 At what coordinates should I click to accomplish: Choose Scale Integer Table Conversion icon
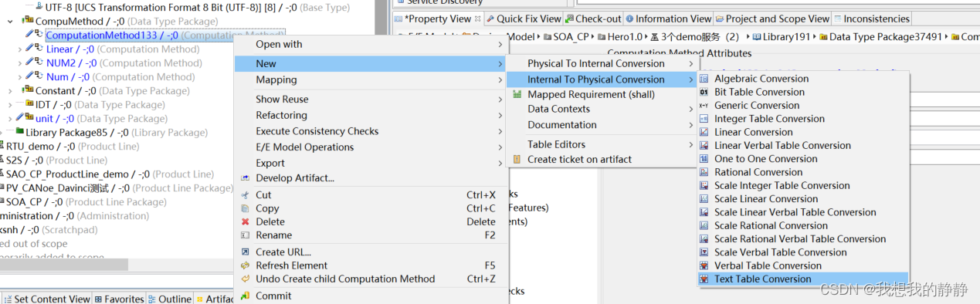pyautogui.click(x=704, y=185)
